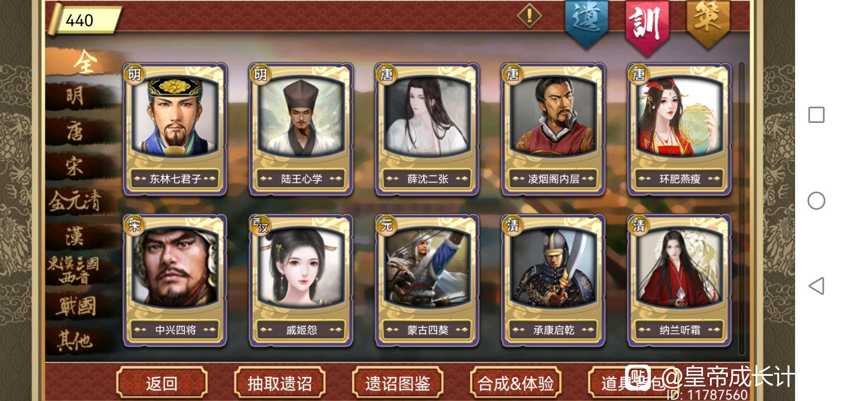The width and height of the screenshot is (868, 401).
Task: Click the 440 scroll counter
Action: [84, 20]
